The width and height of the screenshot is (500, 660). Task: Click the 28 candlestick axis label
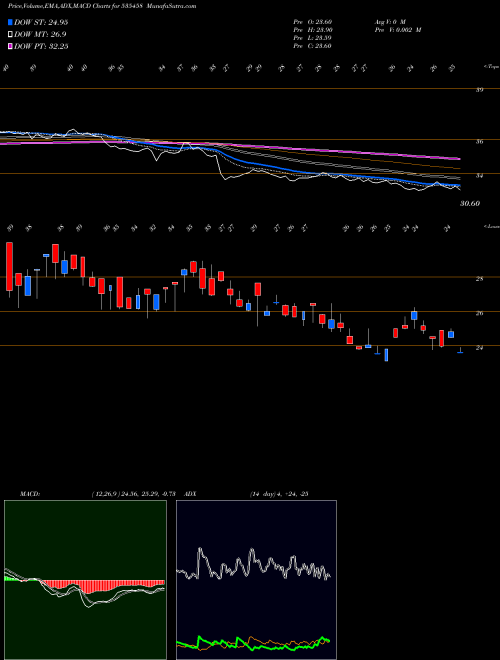click(x=479, y=279)
